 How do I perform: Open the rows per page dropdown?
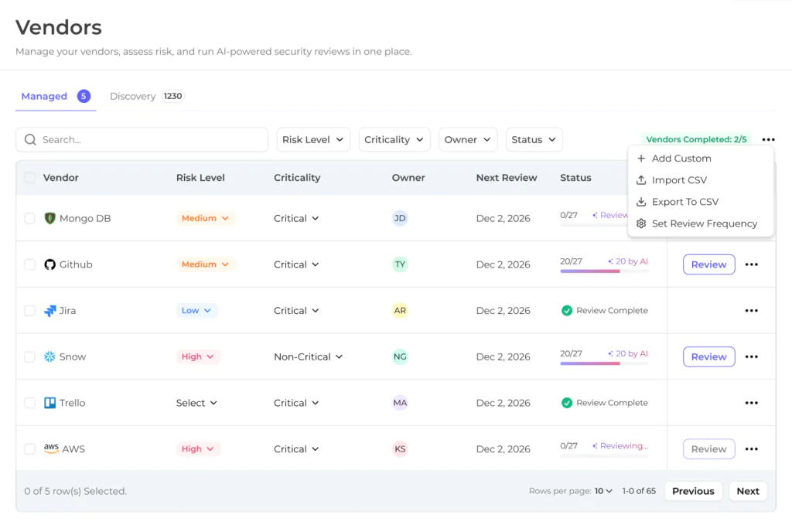[x=603, y=491]
